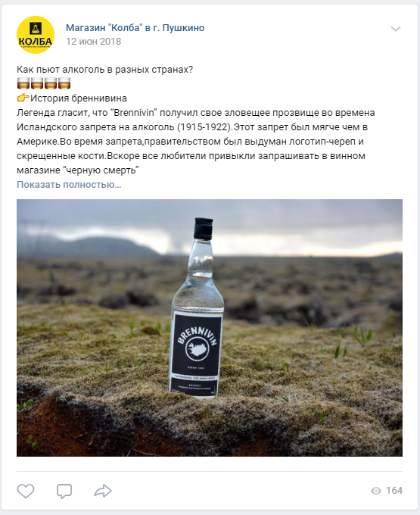
Task: Share the post using the arrow icon
Action: point(103,491)
